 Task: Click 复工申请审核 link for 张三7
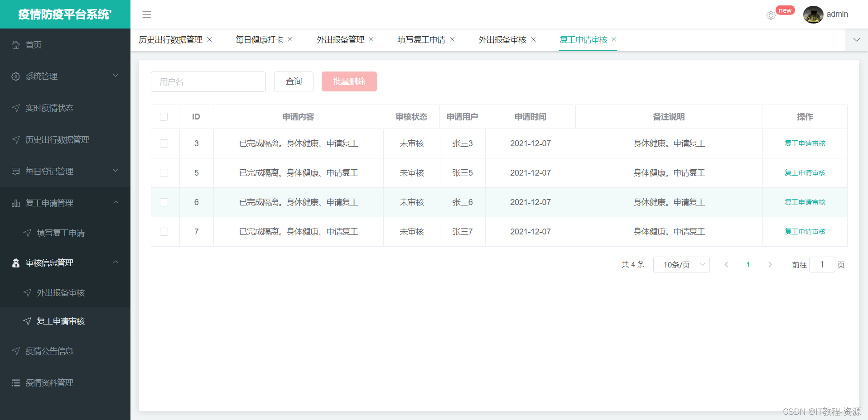805,231
